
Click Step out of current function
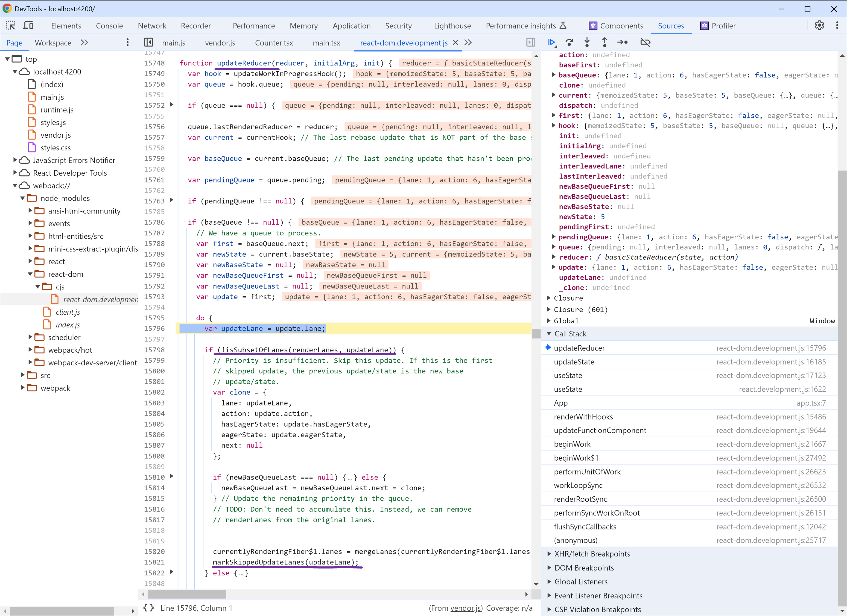click(x=605, y=43)
